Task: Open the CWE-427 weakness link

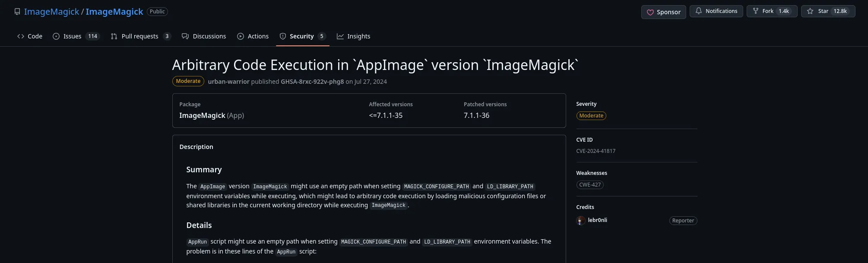Action: pyautogui.click(x=590, y=185)
